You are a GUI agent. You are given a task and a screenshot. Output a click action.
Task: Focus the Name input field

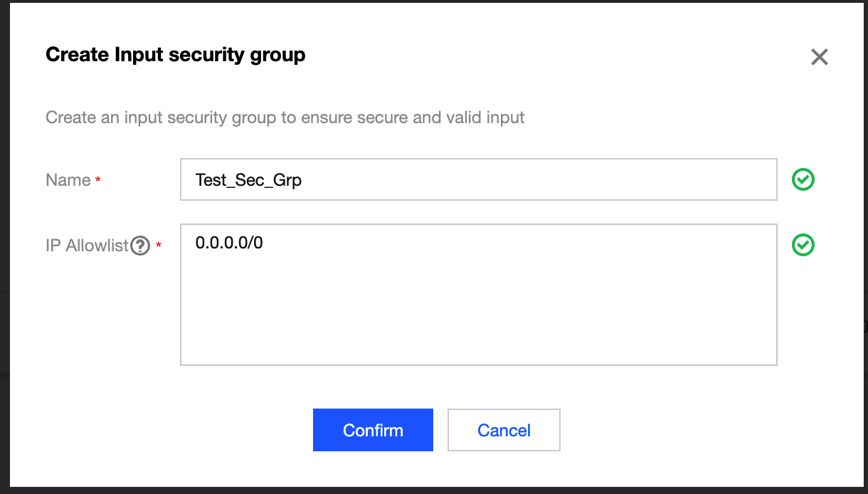[478, 179]
